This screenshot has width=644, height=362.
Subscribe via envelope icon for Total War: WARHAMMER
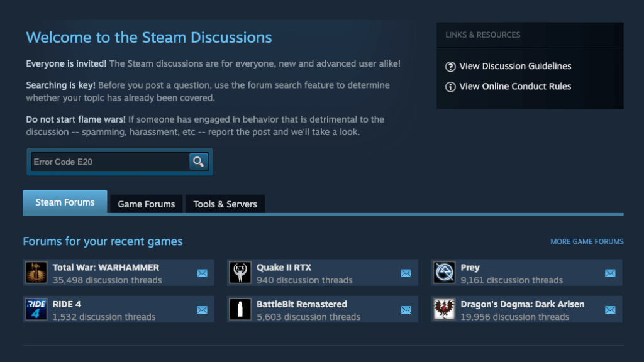coord(202,273)
